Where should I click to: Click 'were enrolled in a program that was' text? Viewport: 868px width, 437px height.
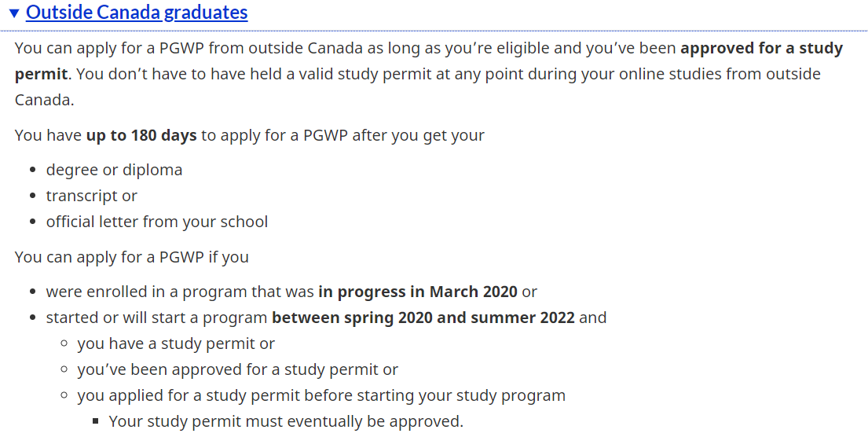coord(180,292)
